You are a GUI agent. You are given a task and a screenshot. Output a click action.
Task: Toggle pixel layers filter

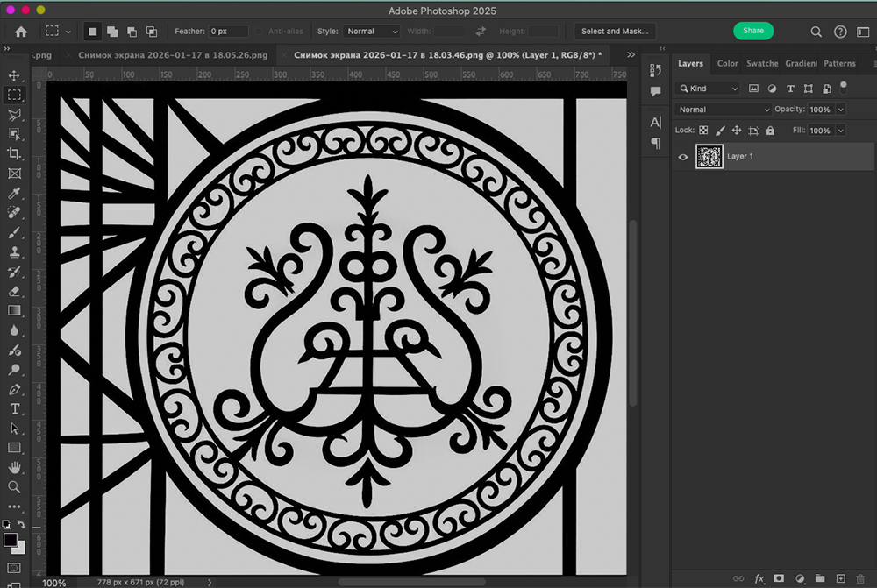pos(754,89)
